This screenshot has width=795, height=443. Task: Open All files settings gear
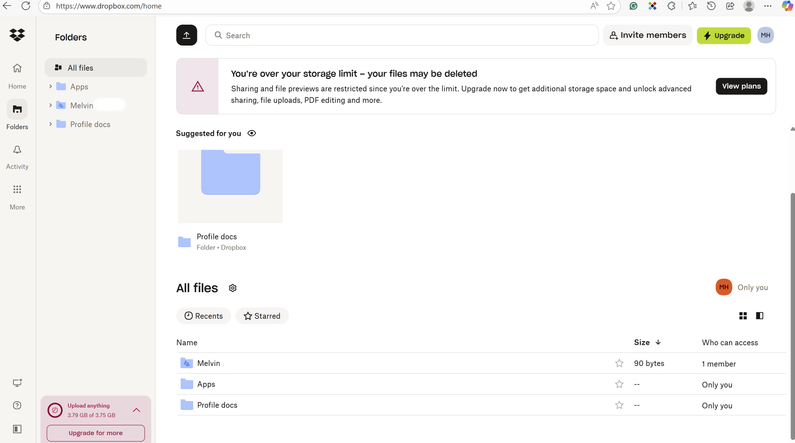(x=233, y=288)
